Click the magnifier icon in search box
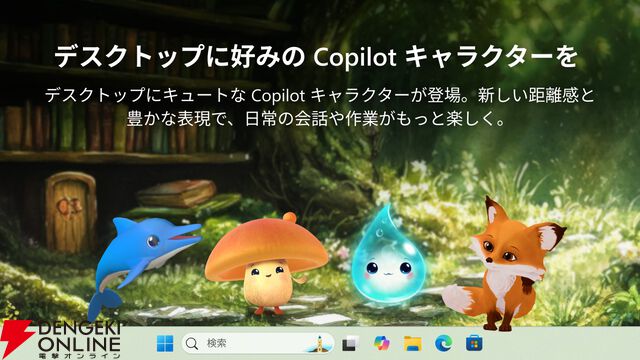 (x=192, y=344)
